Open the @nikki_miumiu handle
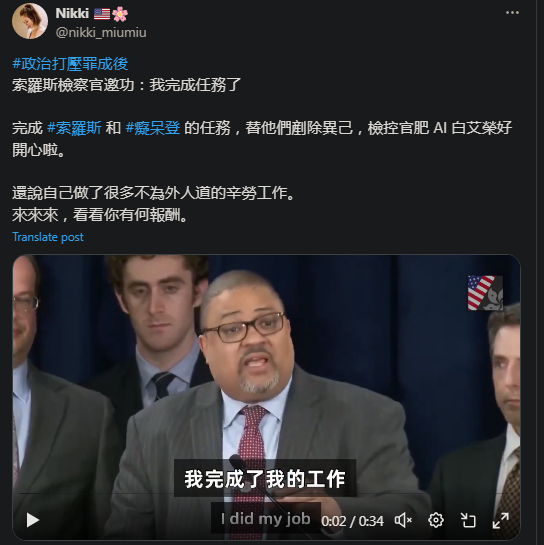The width and height of the screenshot is (544, 545). (101, 33)
